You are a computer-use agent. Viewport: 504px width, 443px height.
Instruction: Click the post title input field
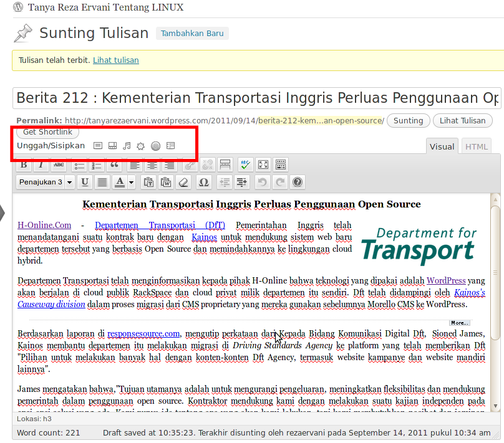pos(257,98)
